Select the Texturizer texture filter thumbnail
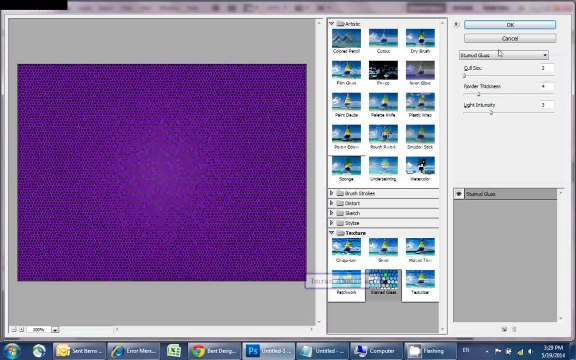The image size is (576, 360). 420,279
